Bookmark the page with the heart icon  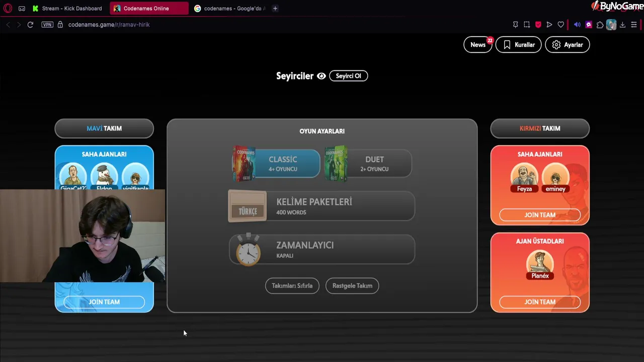click(561, 25)
